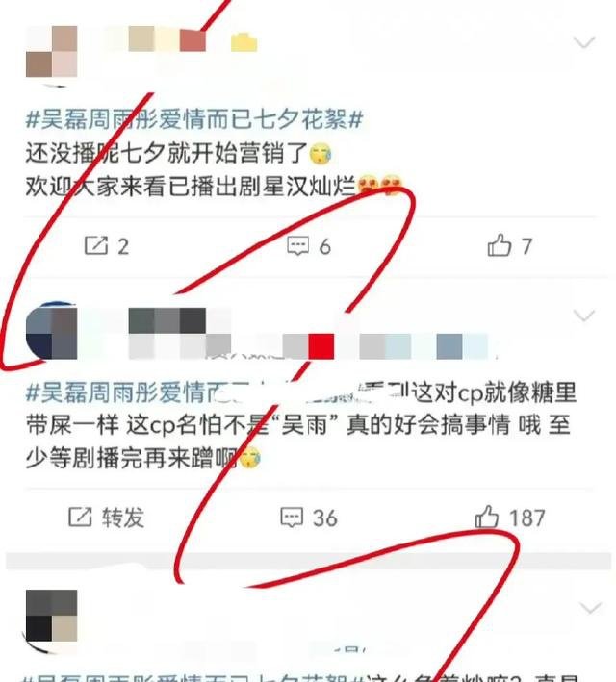Open comments on the post with 6 comments
This screenshot has height=682, width=616.
pos(309,246)
